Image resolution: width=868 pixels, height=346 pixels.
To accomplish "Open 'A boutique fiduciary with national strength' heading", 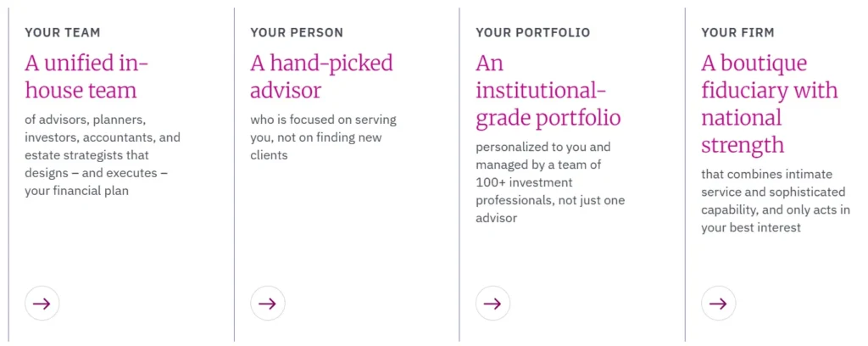I will pyautogui.click(x=769, y=103).
